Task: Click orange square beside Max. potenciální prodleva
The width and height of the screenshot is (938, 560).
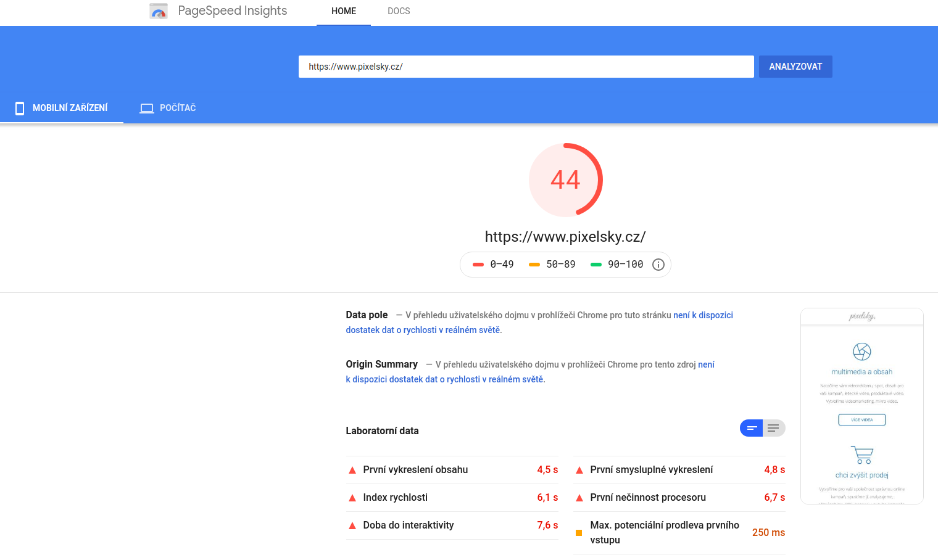Action: [x=579, y=533]
